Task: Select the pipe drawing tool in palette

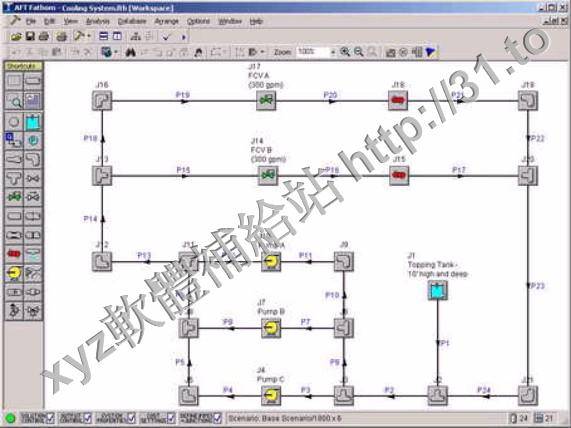Action: click(x=33, y=80)
